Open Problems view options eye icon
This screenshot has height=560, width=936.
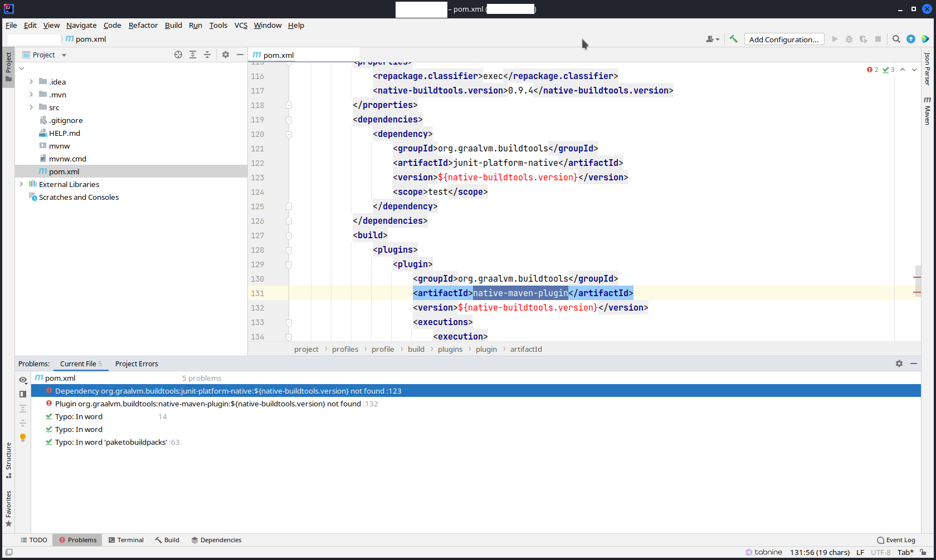(x=23, y=380)
